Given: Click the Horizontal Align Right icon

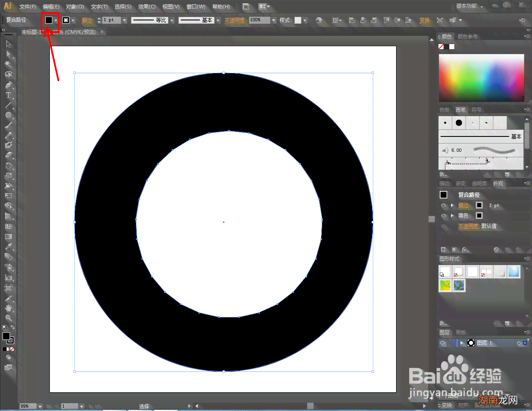Looking at the screenshot, I should click(x=374, y=20).
